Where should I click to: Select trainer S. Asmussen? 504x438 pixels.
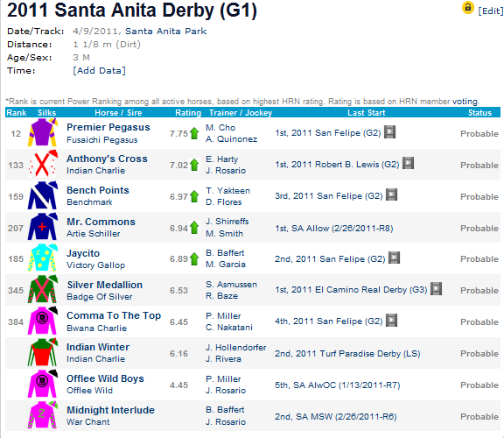tap(231, 285)
